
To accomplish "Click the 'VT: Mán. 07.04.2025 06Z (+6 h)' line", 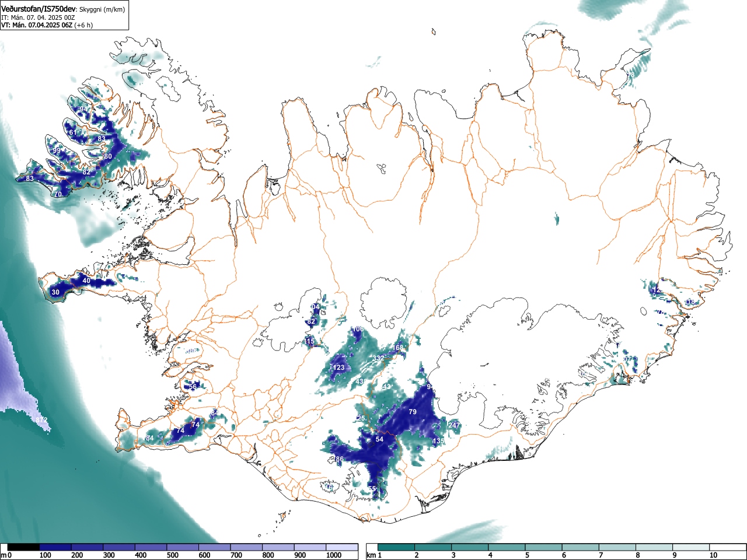I will tap(47, 25).
